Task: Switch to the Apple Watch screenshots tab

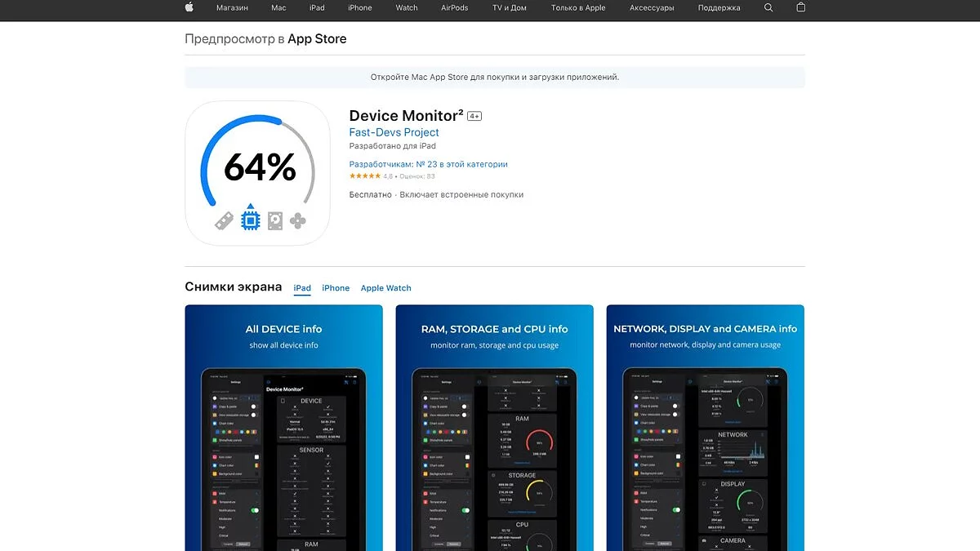Action: [385, 288]
